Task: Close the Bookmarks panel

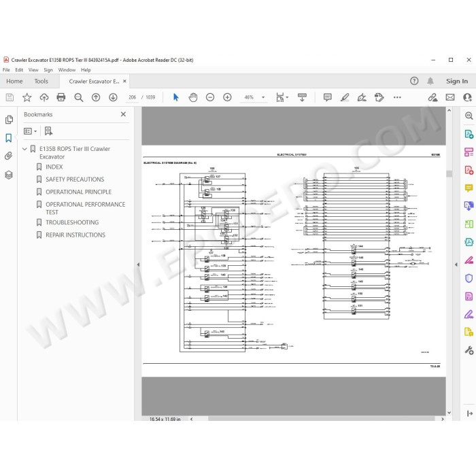Action: coord(123,114)
